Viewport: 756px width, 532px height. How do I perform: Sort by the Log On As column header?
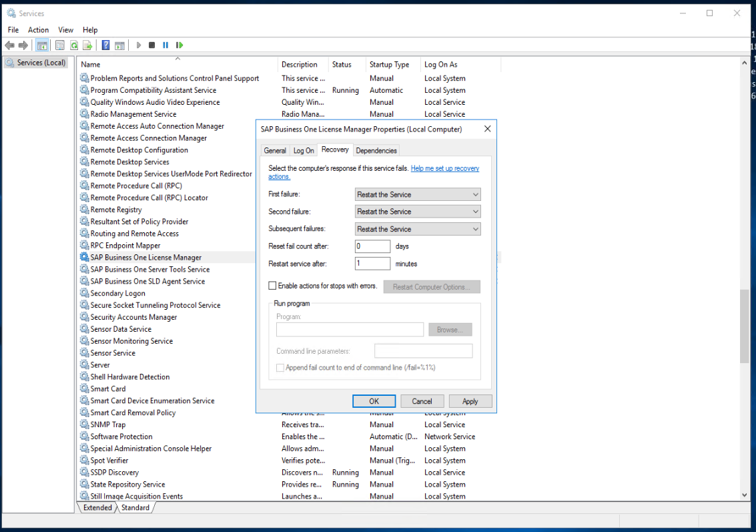pos(460,64)
